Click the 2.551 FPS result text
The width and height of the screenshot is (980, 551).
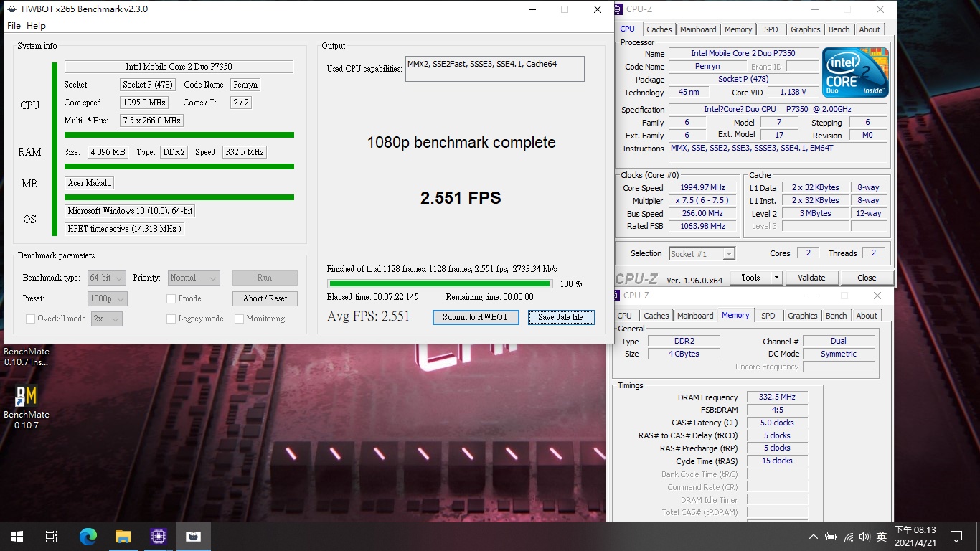tap(461, 198)
